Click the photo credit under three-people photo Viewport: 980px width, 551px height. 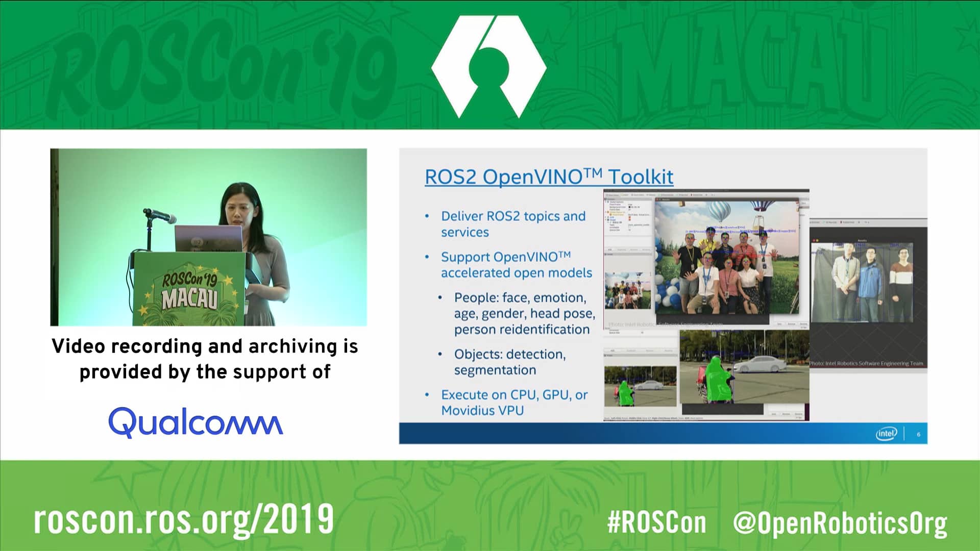click(x=866, y=363)
